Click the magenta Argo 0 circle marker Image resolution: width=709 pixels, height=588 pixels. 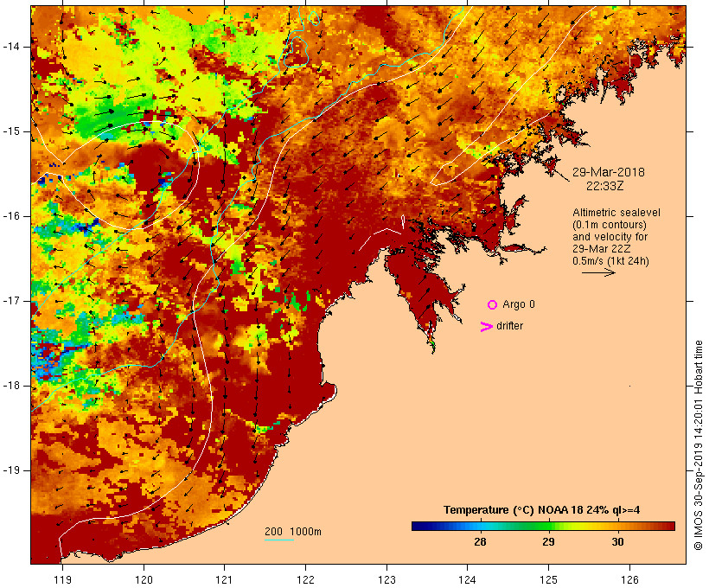click(493, 305)
